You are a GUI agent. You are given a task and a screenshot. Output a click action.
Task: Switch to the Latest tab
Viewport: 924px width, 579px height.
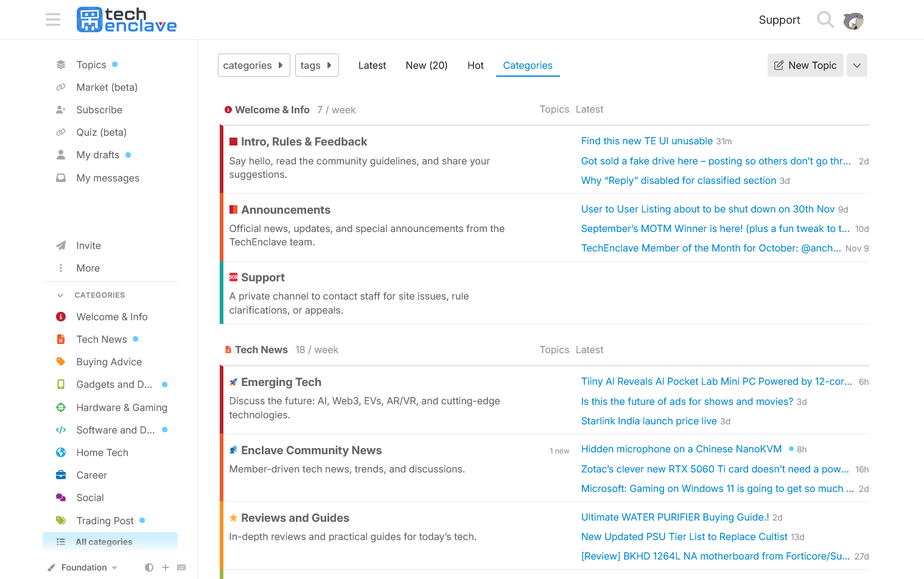pyautogui.click(x=372, y=65)
